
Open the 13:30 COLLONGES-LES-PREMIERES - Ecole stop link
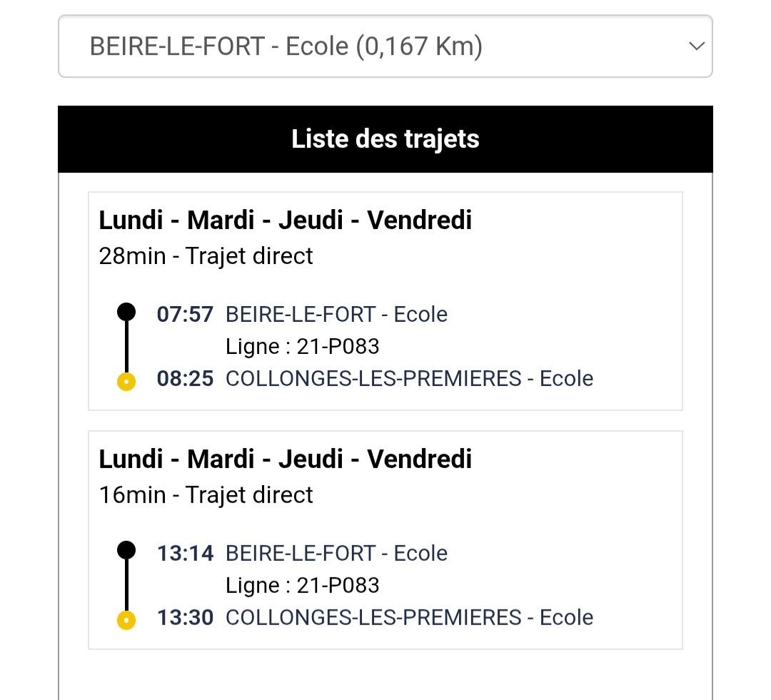(x=409, y=617)
